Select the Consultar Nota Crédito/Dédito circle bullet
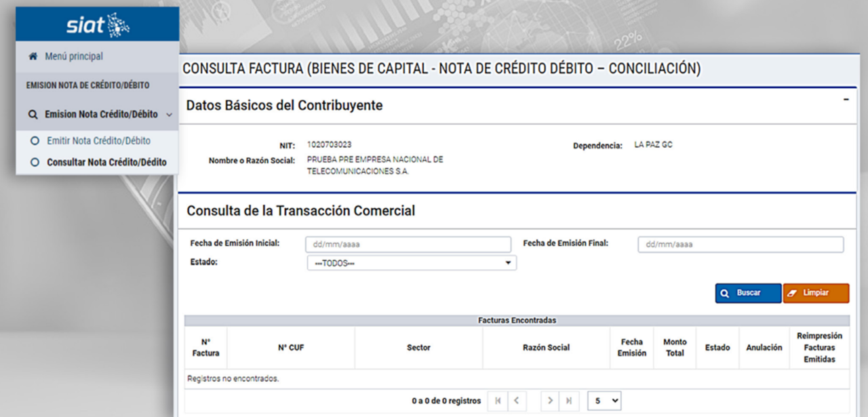The height and width of the screenshot is (417, 868). click(x=35, y=163)
